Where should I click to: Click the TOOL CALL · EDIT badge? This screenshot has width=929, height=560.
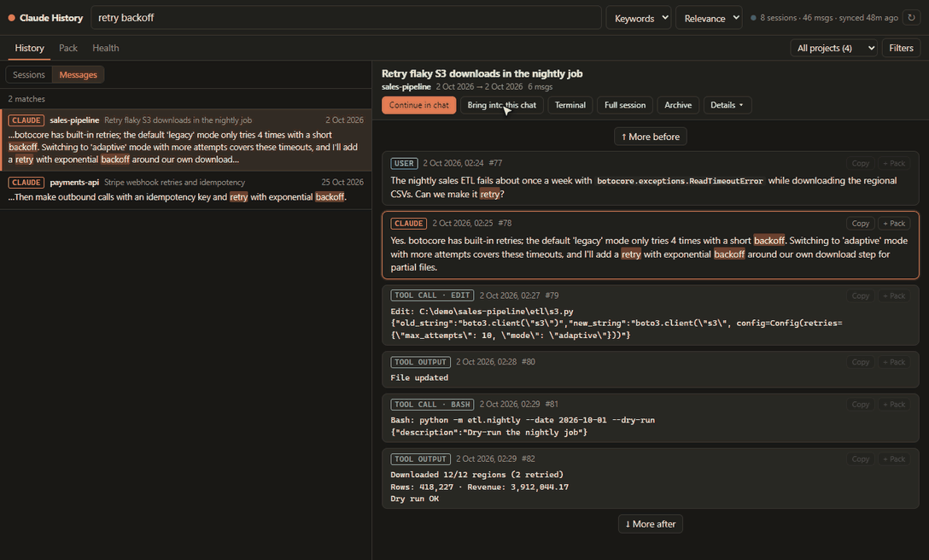pos(433,295)
